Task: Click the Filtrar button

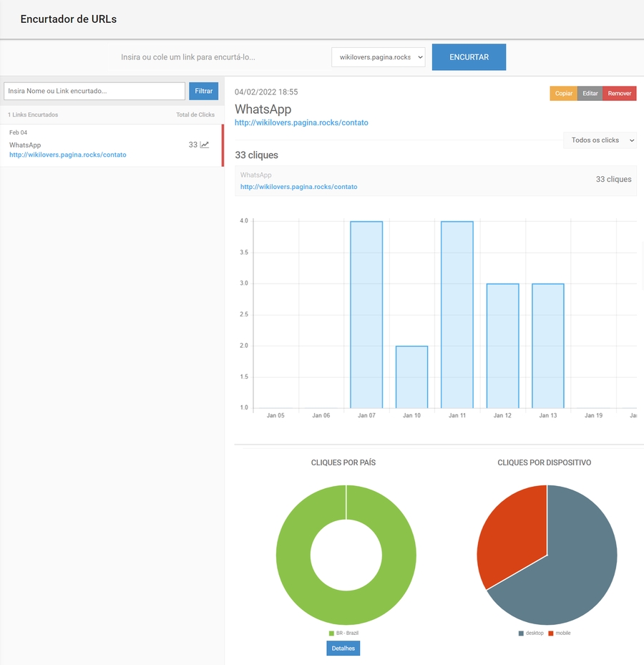Action: pos(203,91)
